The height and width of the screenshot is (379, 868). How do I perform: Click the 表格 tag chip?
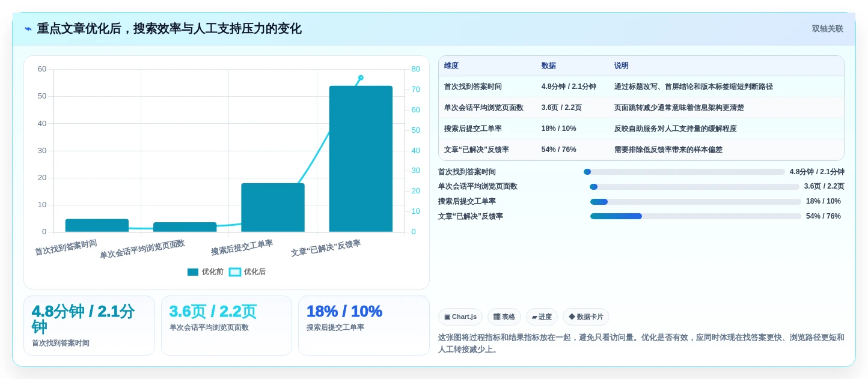[x=504, y=317]
